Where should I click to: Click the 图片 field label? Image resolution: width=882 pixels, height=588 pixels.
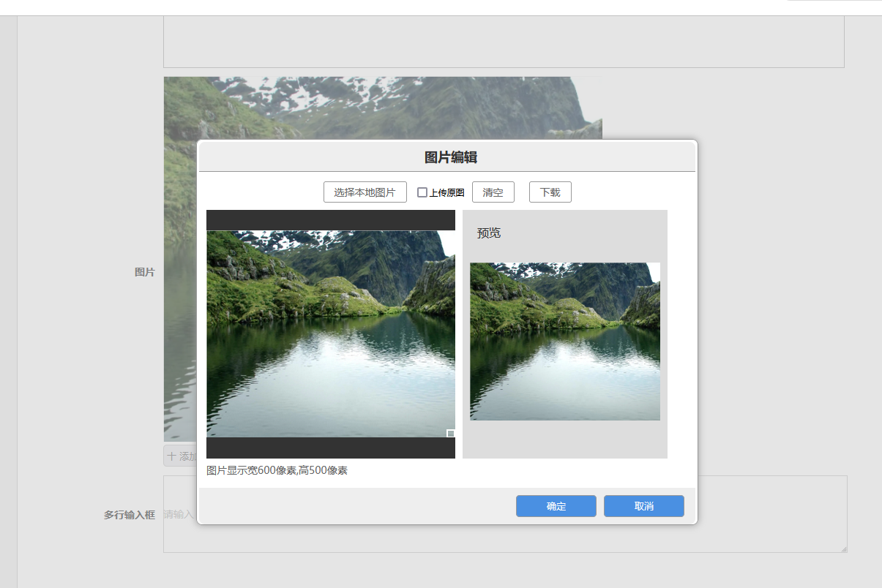click(x=145, y=272)
